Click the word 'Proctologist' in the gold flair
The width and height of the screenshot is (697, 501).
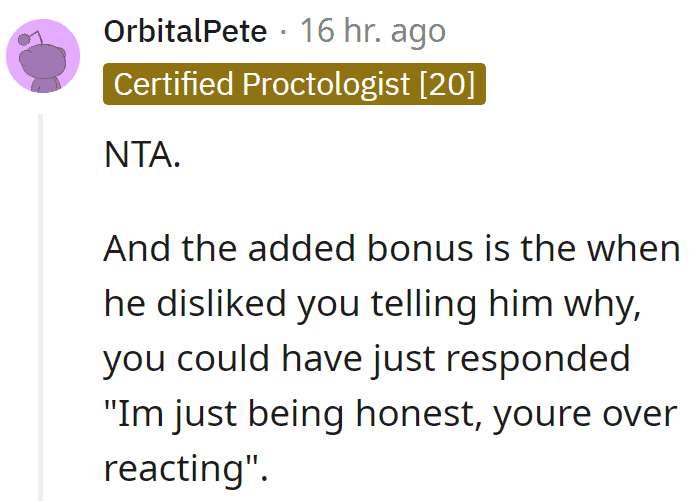click(x=326, y=84)
